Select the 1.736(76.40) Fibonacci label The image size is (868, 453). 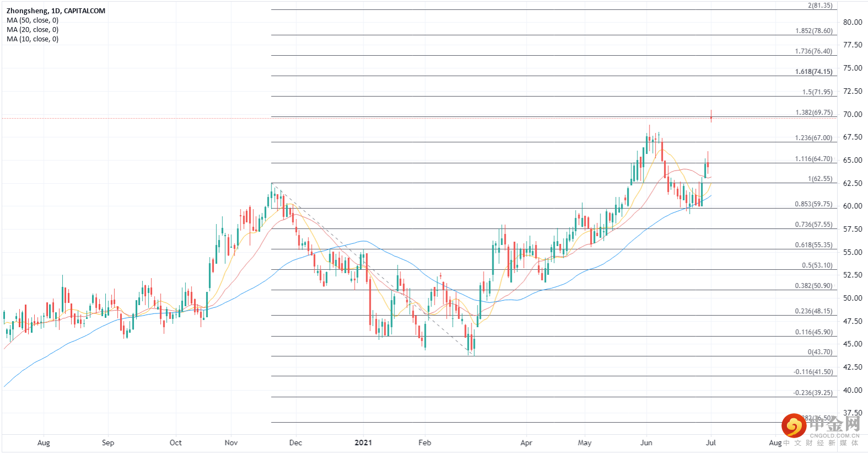click(x=814, y=51)
